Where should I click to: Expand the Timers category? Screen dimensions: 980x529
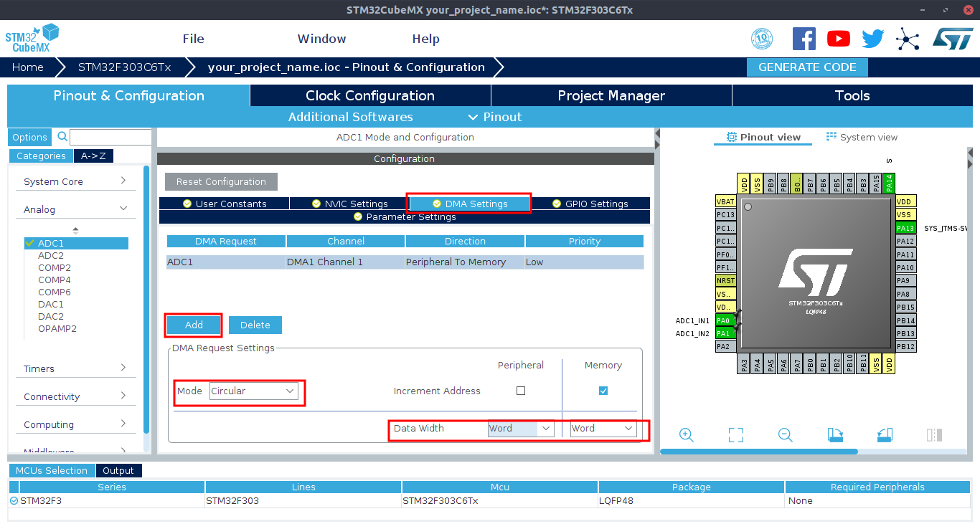pos(75,368)
